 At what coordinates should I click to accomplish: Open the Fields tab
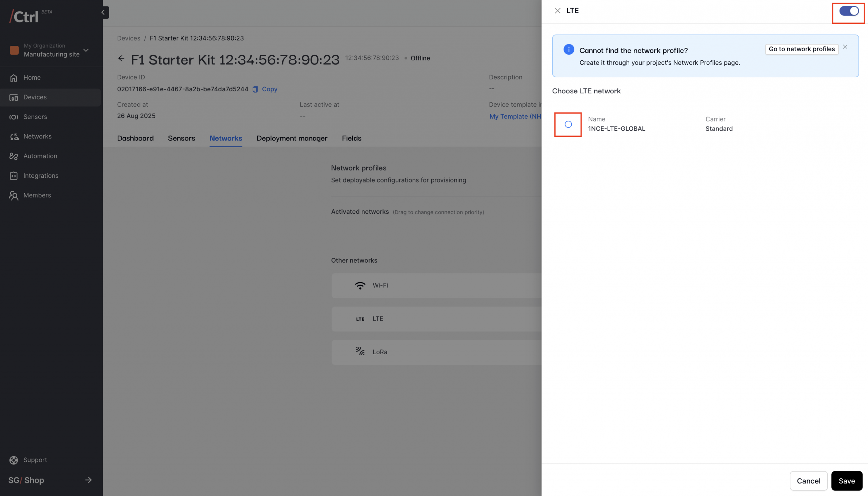click(x=352, y=138)
